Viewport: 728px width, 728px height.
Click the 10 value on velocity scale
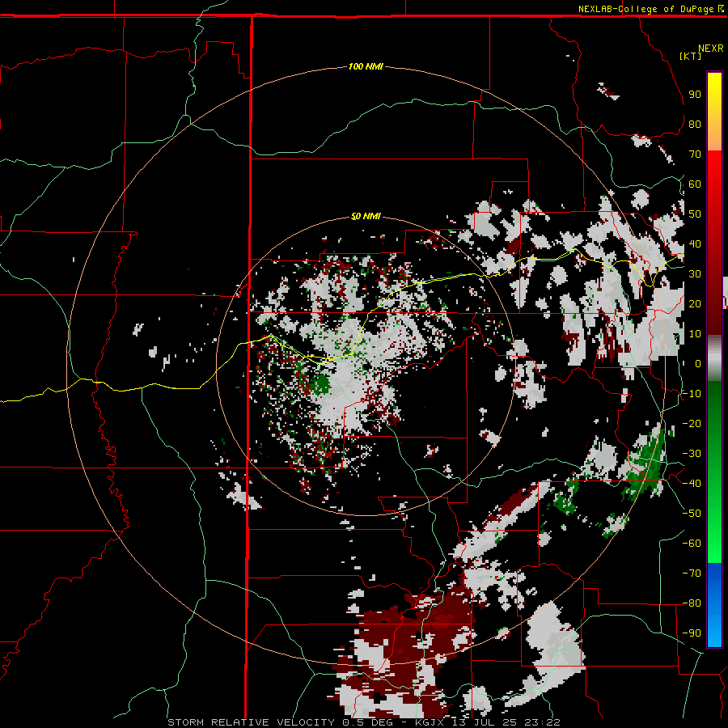pos(695,334)
